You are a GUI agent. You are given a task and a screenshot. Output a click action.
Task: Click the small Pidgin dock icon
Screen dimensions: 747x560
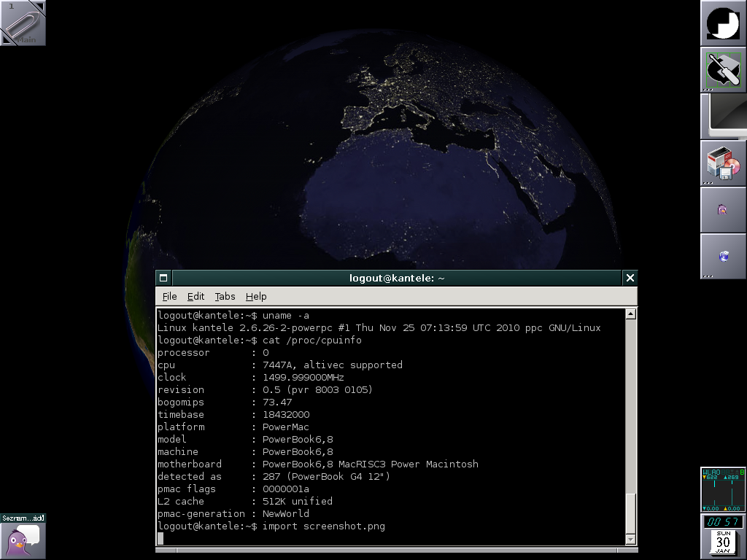point(723,210)
